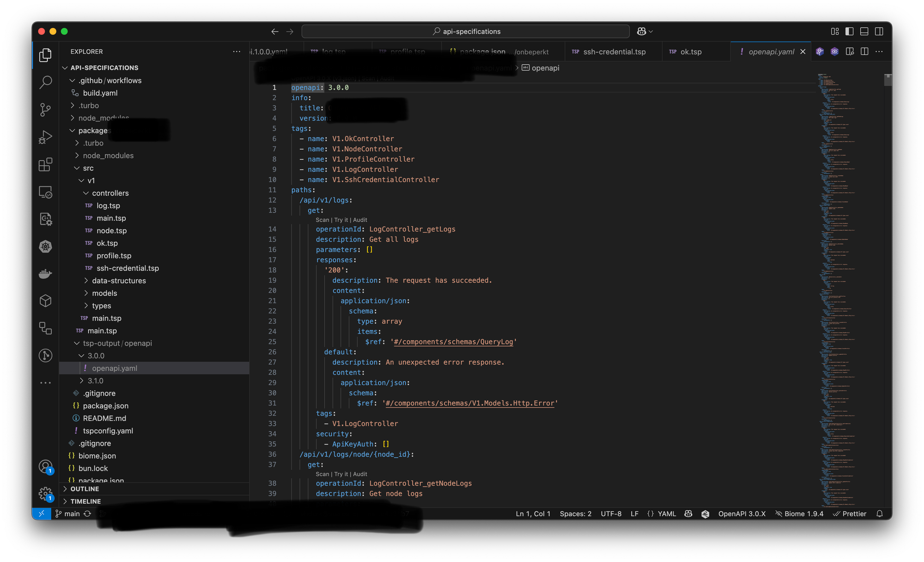924x562 pixels.
Task: Open the Manage gear menu
Action: click(x=45, y=494)
